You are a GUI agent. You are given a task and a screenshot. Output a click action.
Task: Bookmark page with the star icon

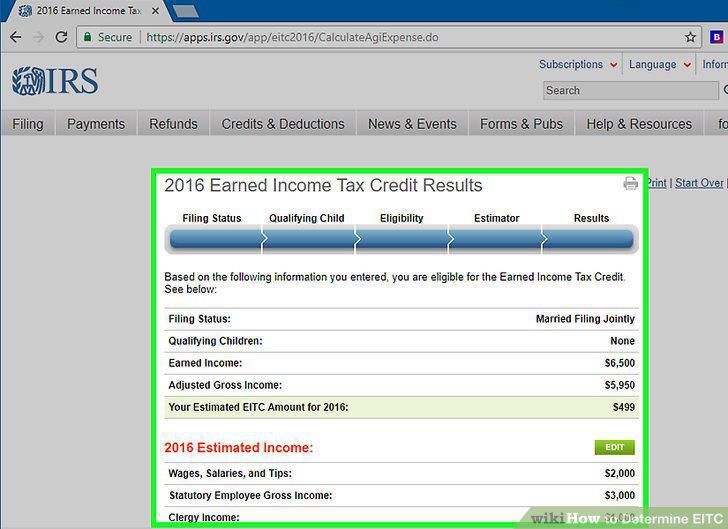pos(690,37)
